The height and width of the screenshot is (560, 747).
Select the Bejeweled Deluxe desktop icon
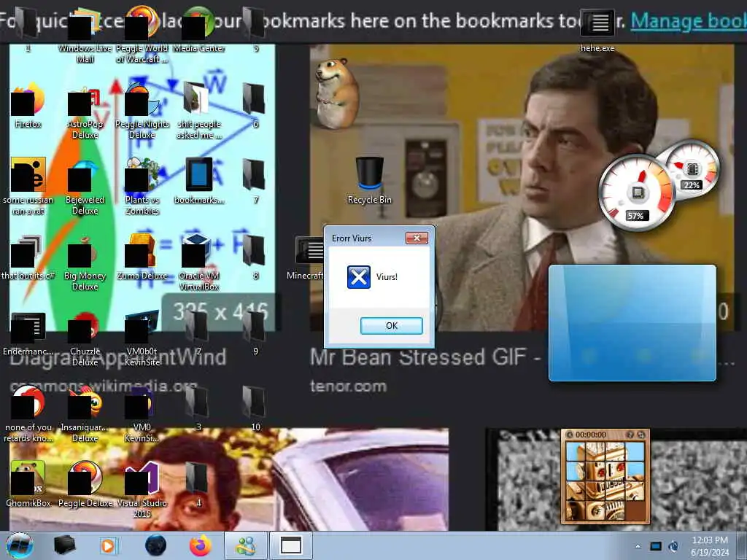85,186
